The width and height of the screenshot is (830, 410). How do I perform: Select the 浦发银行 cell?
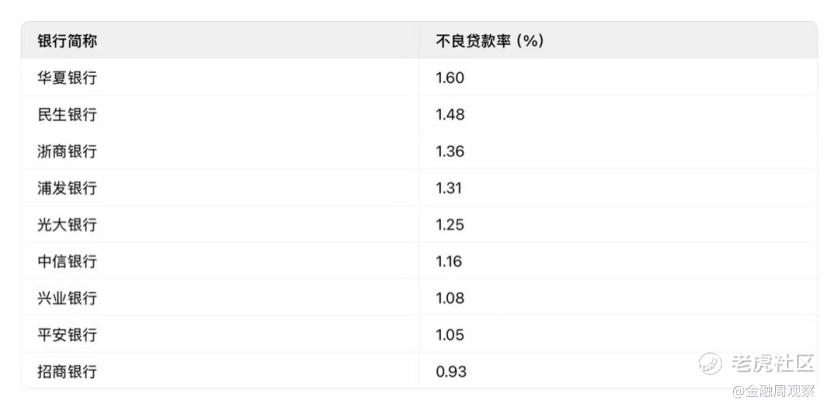pyautogui.click(x=68, y=188)
